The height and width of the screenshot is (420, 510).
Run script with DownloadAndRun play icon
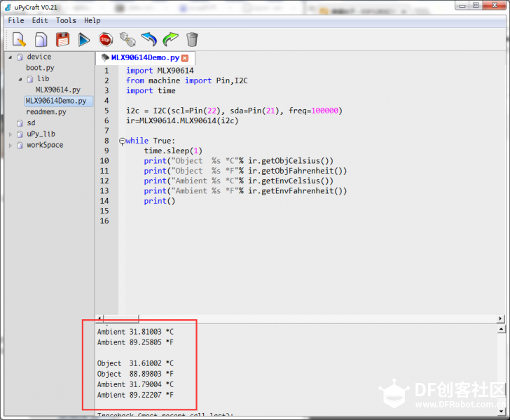84,40
